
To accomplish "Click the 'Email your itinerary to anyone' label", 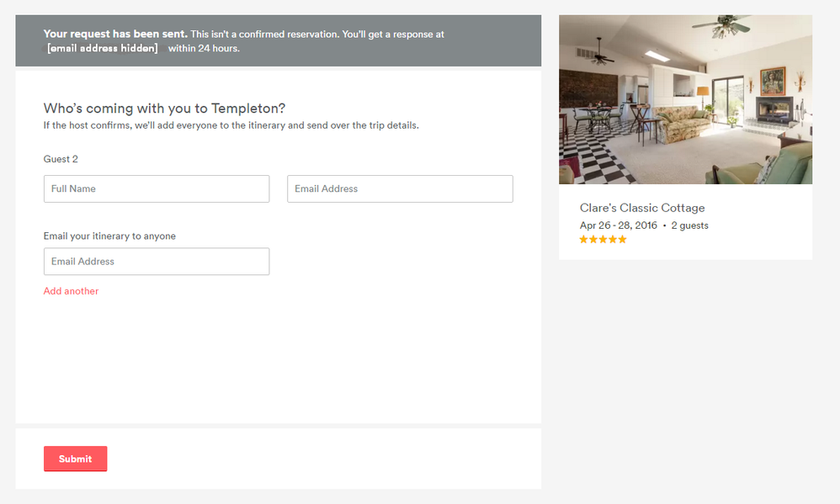I will click(x=109, y=236).
